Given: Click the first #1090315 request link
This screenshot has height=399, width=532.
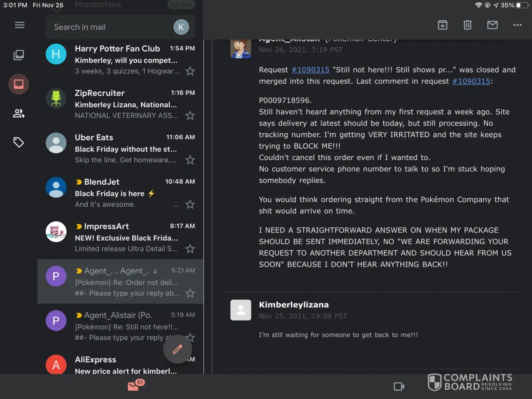Looking at the screenshot, I should click(x=310, y=70).
